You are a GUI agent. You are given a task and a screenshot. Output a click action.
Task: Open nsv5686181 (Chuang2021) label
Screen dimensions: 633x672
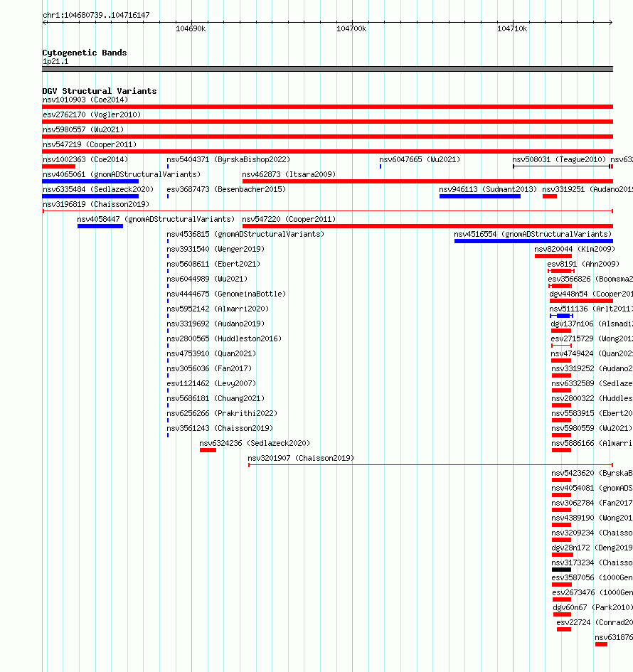pos(216,398)
